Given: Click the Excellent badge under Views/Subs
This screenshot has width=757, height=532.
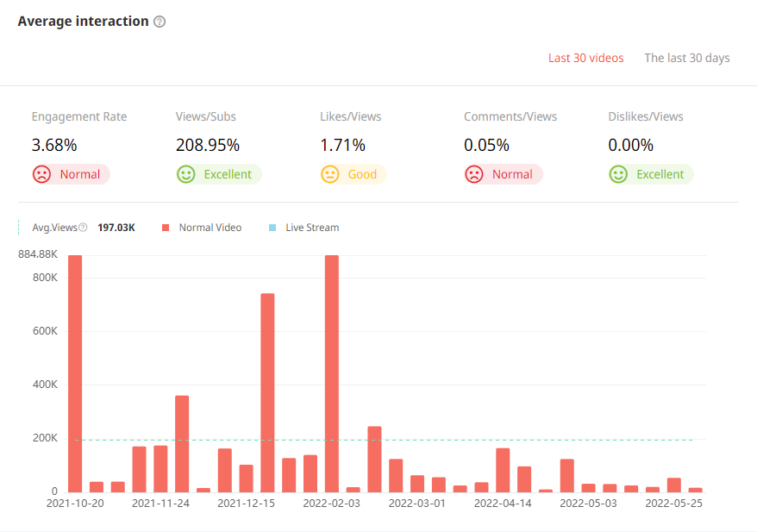Looking at the screenshot, I should pyautogui.click(x=228, y=174).
